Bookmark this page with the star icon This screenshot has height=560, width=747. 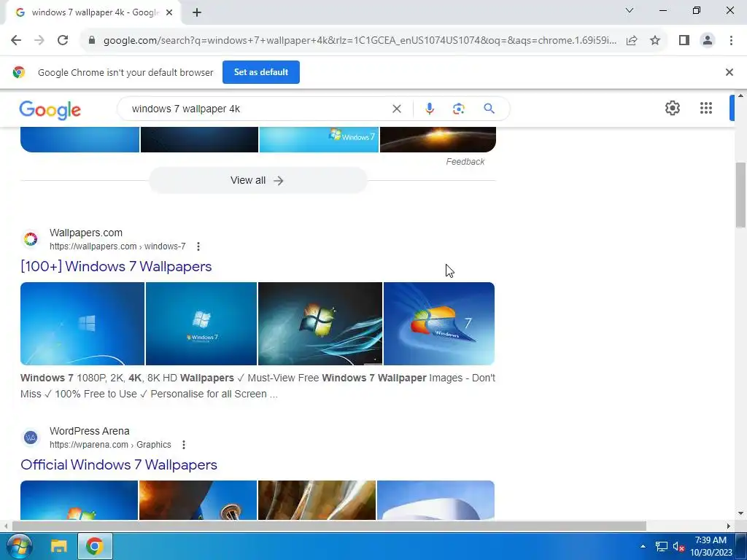pyautogui.click(x=655, y=41)
